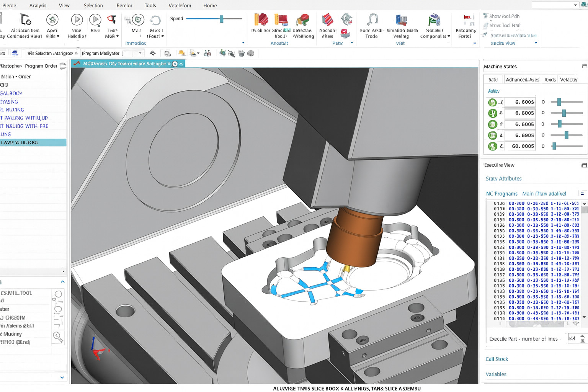588x392 pixels.
Task: Click the Atibriaton Item ribbon icon
Action: point(26,20)
